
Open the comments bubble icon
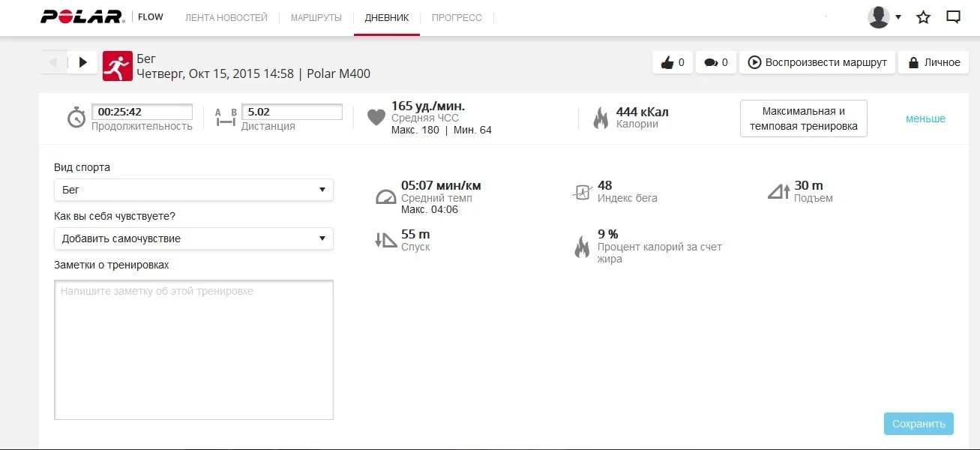click(711, 63)
